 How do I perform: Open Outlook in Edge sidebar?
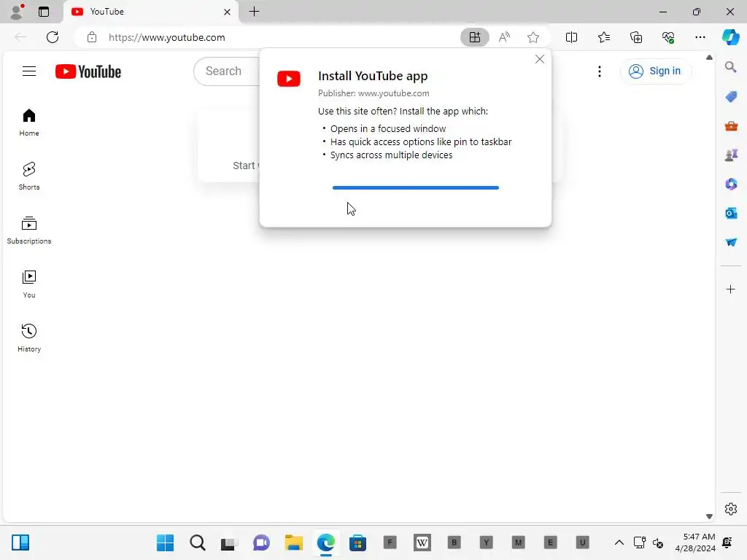(x=731, y=213)
